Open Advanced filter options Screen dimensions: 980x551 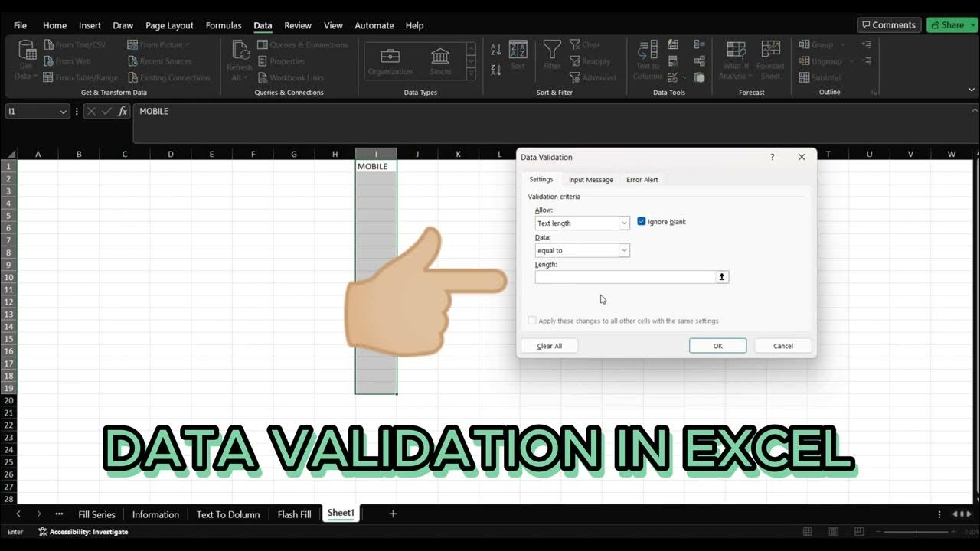593,77
